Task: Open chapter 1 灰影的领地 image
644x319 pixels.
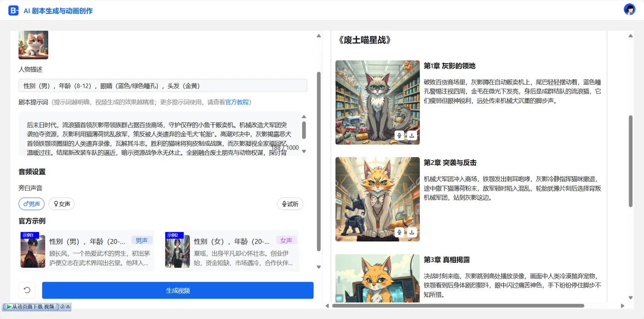Action: (x=377, y=102)
